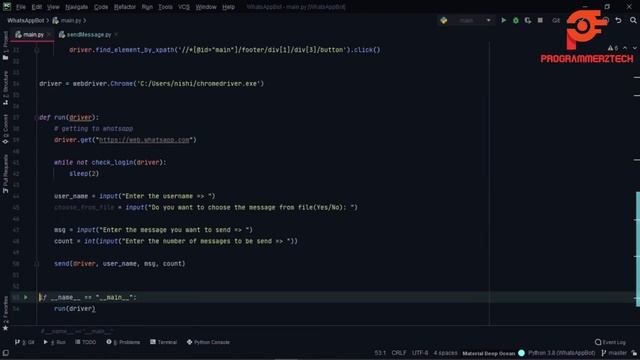Open the PyCharm app icon menu at top-left
Image resolution: width=640 pixels, height=360 pixels.
point(7,7)
